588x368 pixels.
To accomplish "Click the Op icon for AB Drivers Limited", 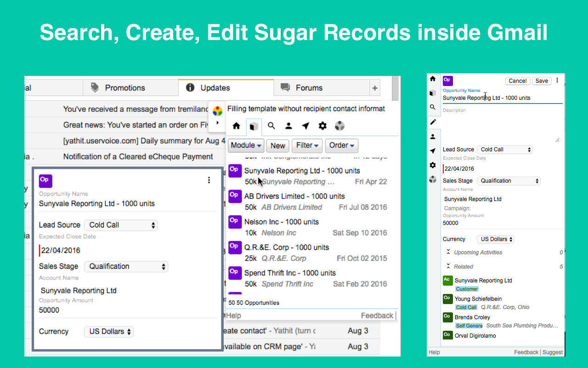I will tap(235, 196).
